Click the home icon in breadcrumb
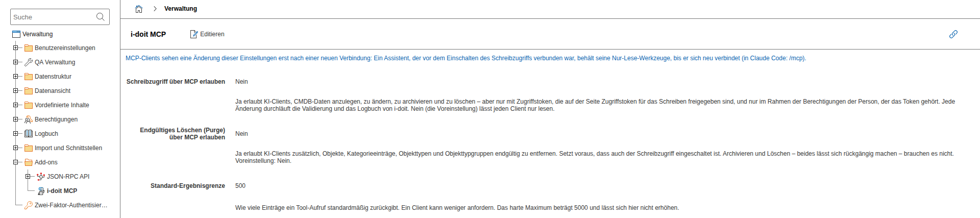 tap(138, 9)
